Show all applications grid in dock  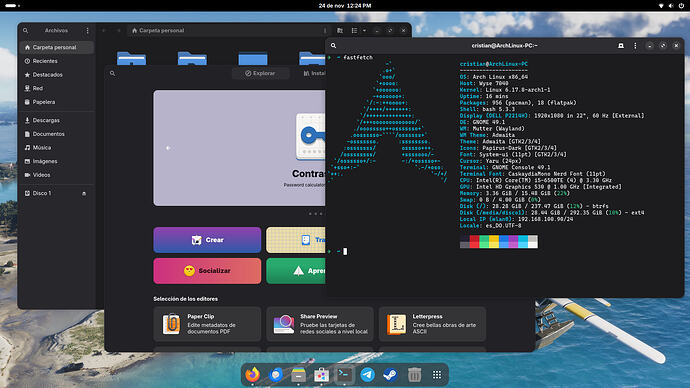coord(437,374)
